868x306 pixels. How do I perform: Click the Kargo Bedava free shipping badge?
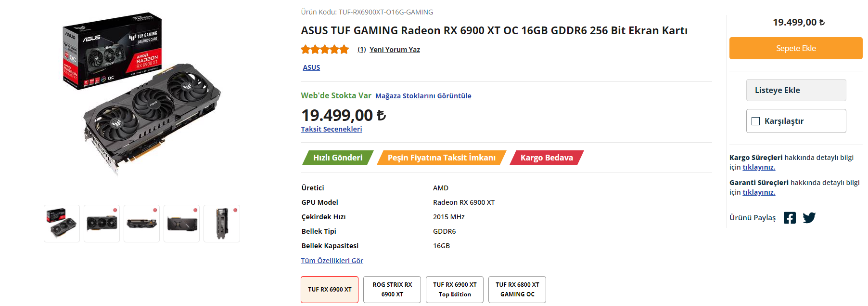click(x=546, y=157)
